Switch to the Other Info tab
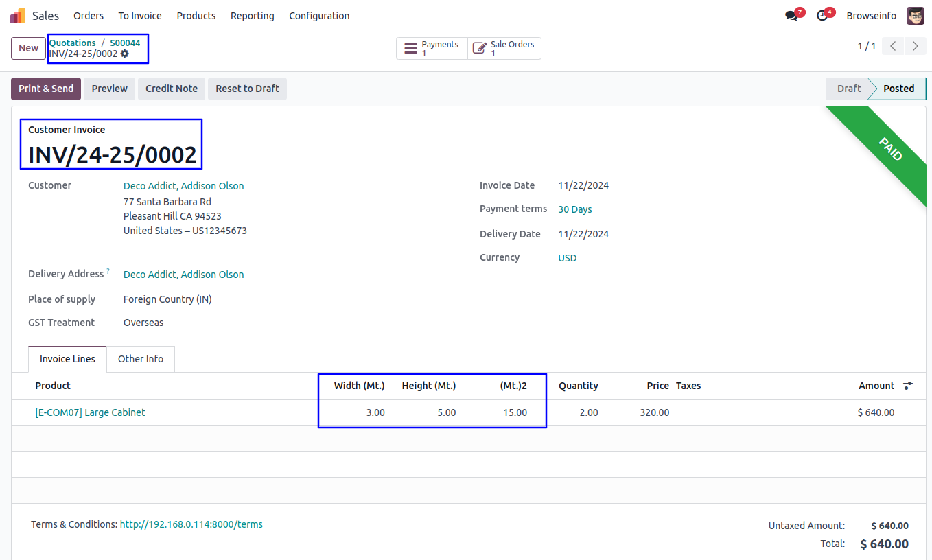 click(141, 359)
